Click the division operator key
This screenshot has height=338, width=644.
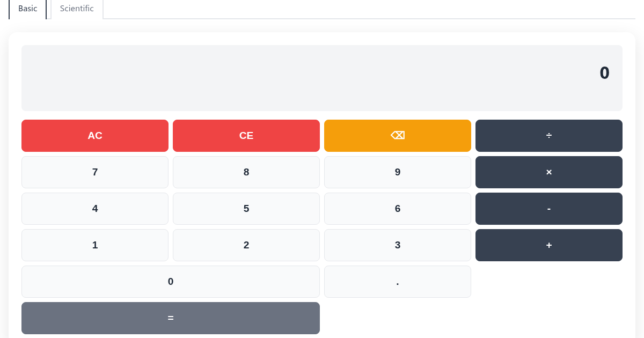pos(548,136)
